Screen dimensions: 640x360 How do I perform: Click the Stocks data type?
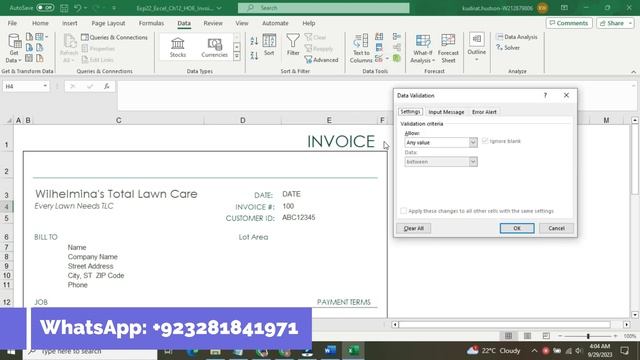pyautogui.click(x=178, y=47)
